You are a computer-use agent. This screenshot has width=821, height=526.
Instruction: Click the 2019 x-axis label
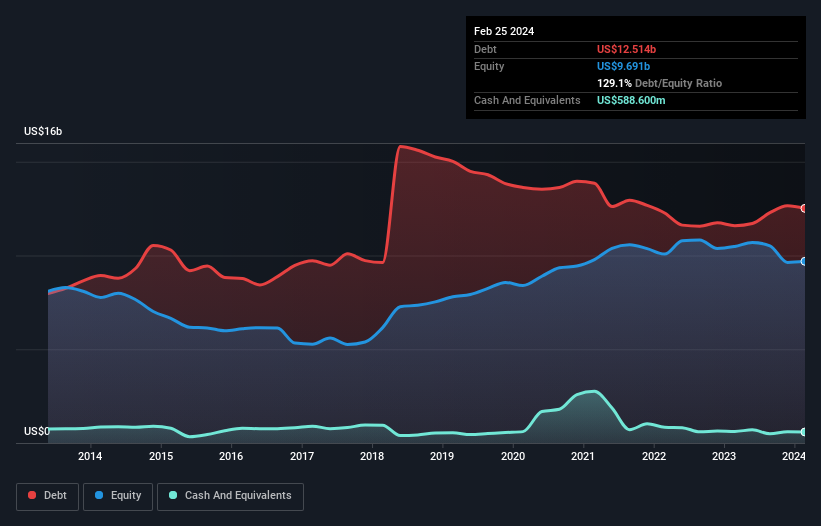(x=442, y=456)
